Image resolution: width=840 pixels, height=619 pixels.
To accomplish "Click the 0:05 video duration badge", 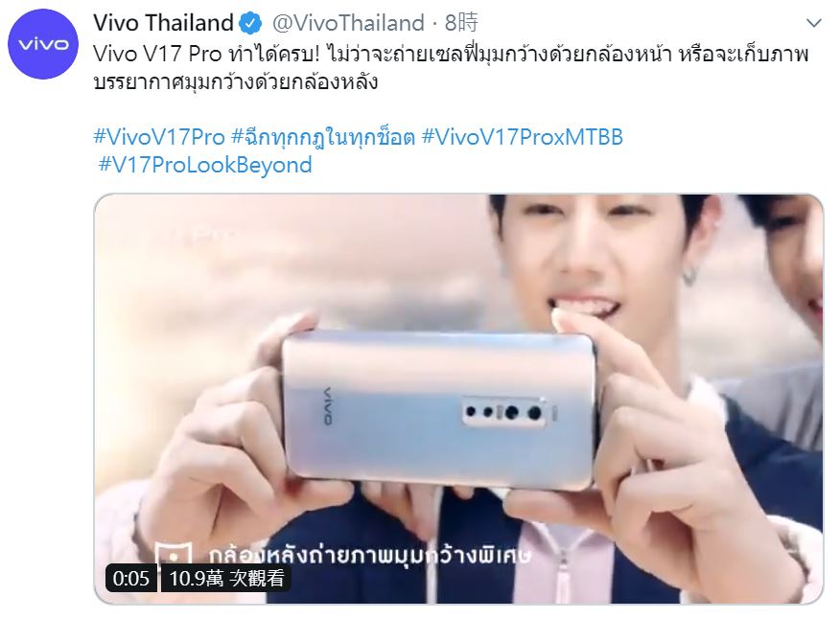I will point(131,579).
